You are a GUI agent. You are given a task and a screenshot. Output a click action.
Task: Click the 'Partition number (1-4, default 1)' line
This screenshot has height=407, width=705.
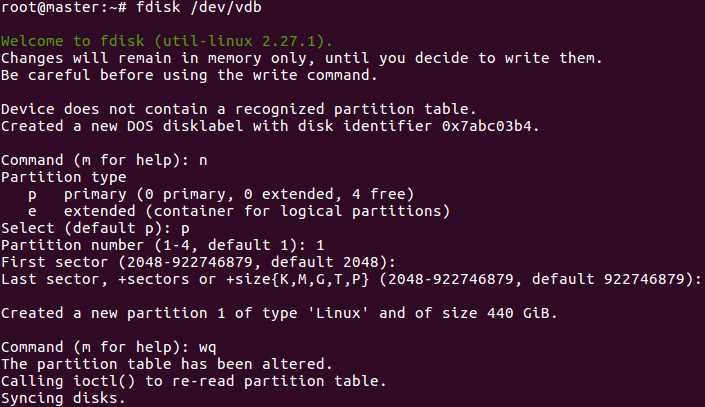(162, 246)
